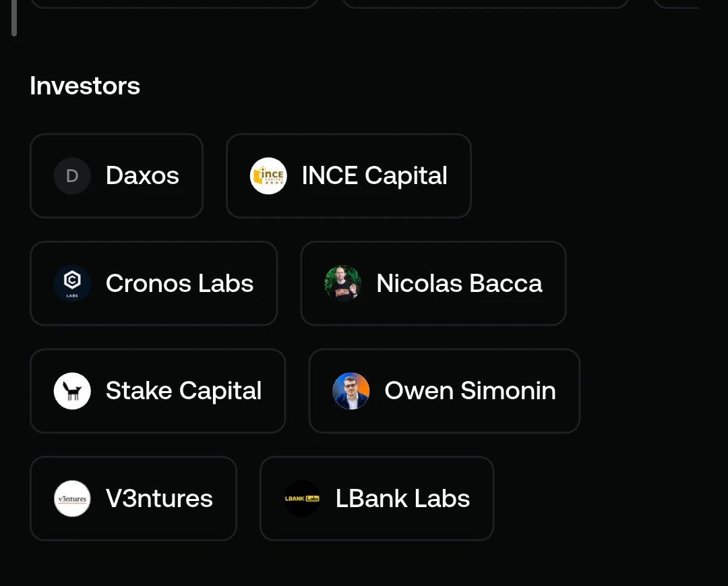Click the Cronos Labs hexagon logo
The height and width of the screenshot is (586, 728).
point(72,283)
